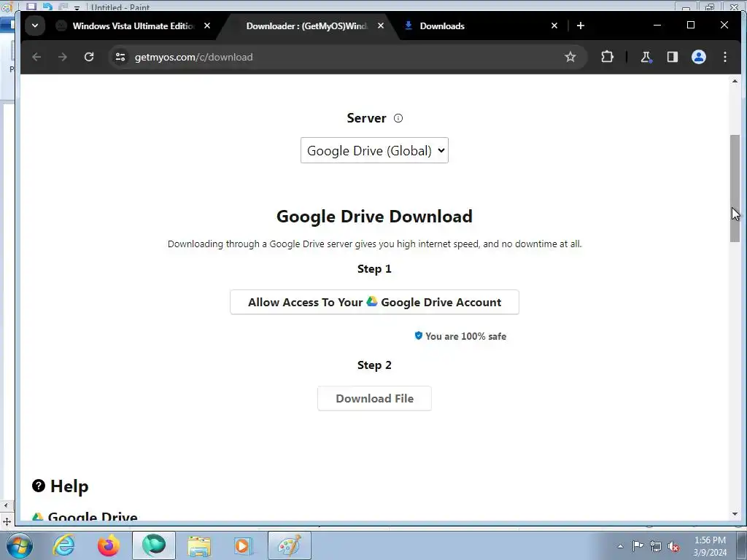Click Allow Access To Your Google Drive Account

[374, 303]
